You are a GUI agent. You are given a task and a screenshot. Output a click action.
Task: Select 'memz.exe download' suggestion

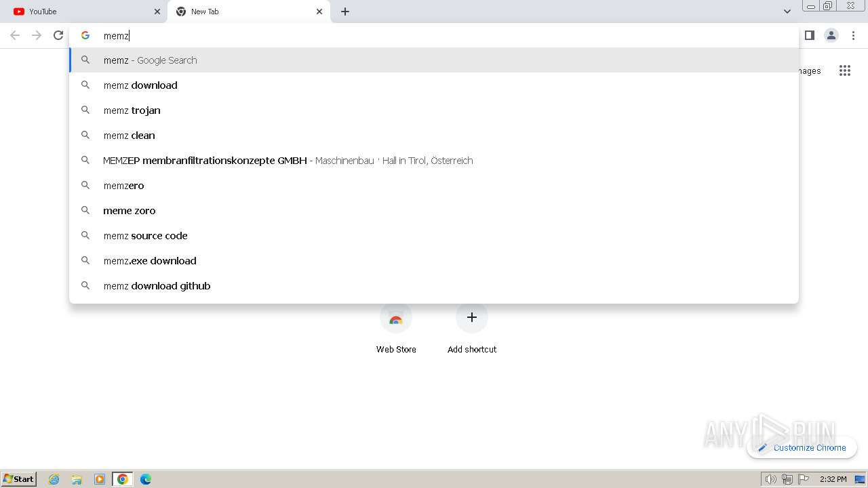[x=434, y=261]
